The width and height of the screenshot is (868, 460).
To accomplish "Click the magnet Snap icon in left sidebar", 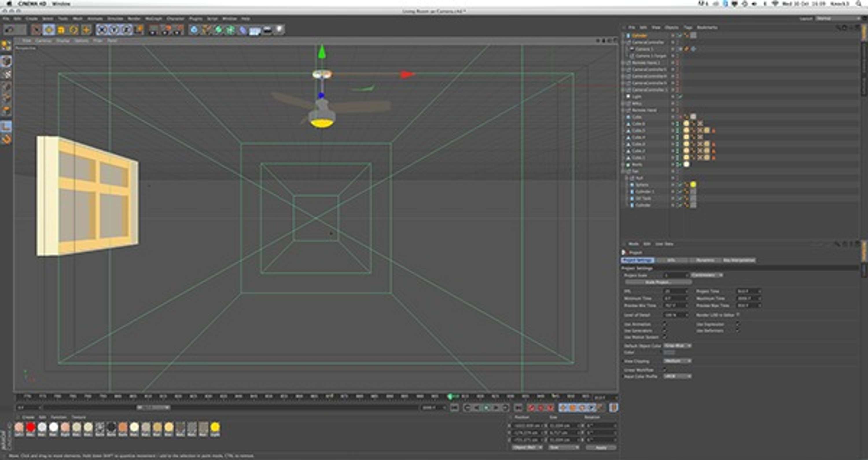I will (x=6, y=139).
